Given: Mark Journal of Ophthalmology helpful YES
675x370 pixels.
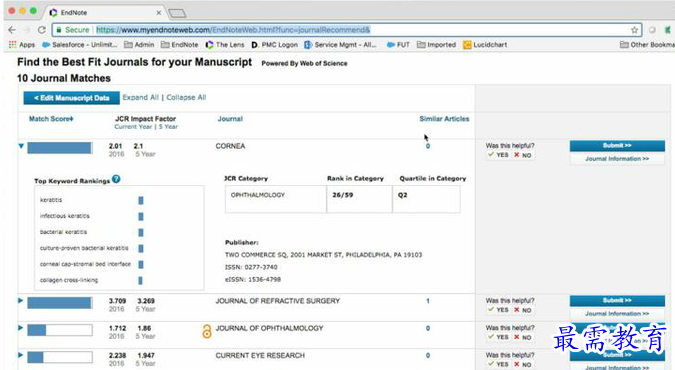Looking at the screenshot, I should pos(499,337).
